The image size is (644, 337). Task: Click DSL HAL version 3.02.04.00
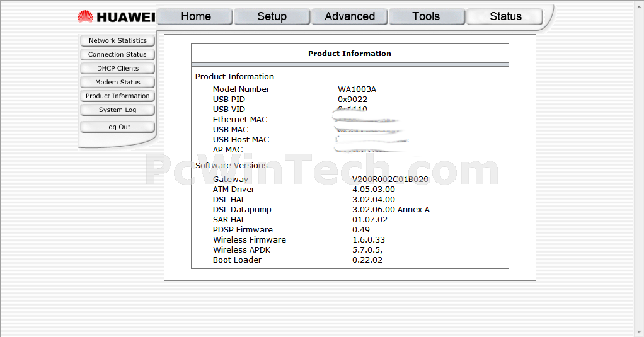[x=373, y=200]
